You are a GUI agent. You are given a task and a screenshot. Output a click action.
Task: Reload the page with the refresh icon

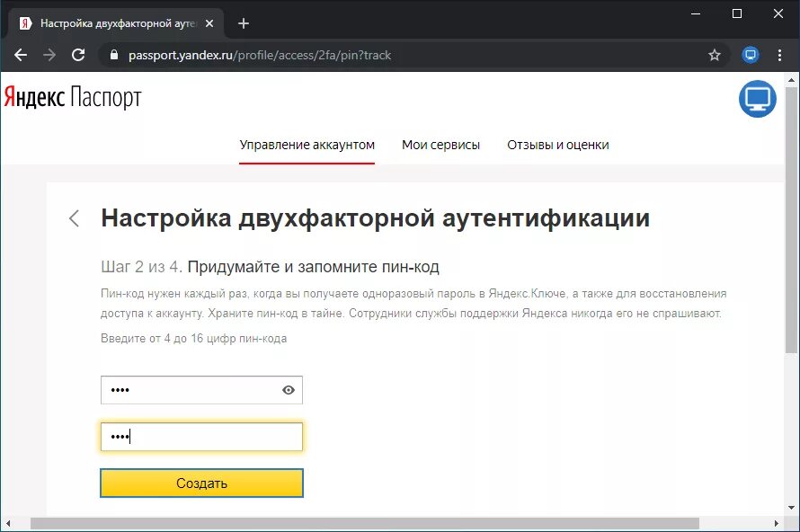point(78,55)
